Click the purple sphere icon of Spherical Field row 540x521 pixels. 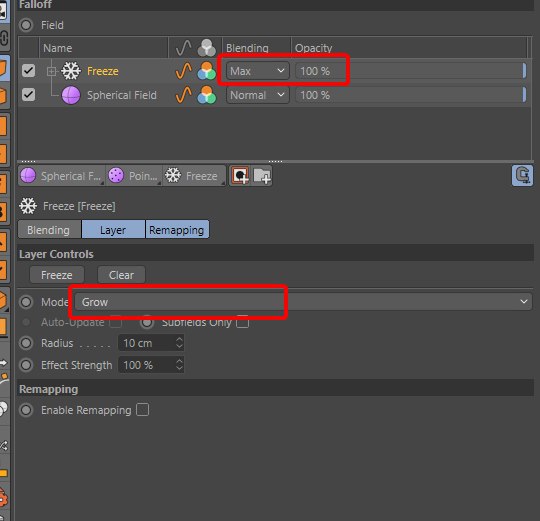pos(71,95)
